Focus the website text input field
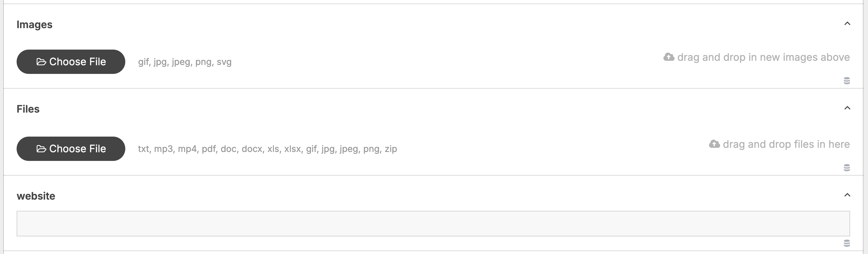The width and height of the screenshot is (868, 254). 433,224
